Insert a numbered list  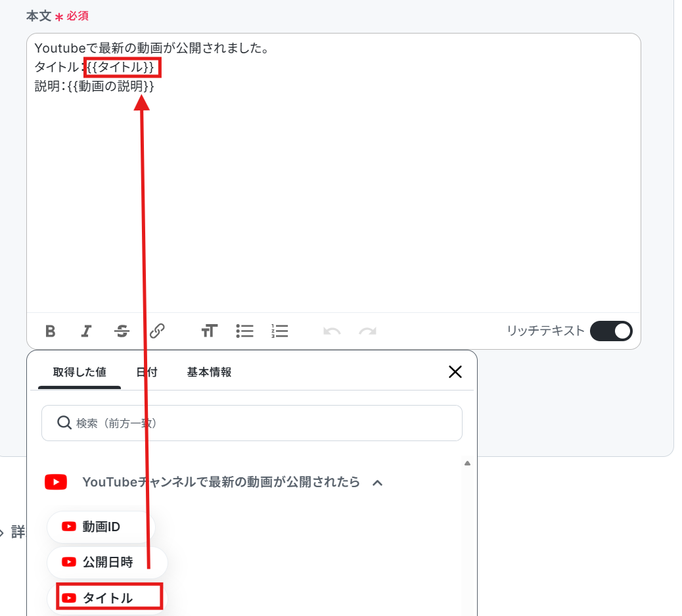[280, 331]
